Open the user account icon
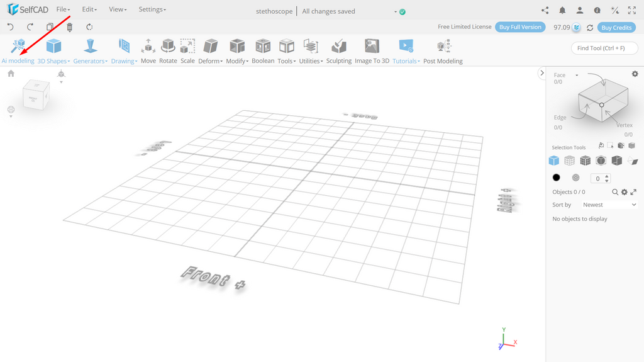The image size is (644, 362). pos(579,11)
